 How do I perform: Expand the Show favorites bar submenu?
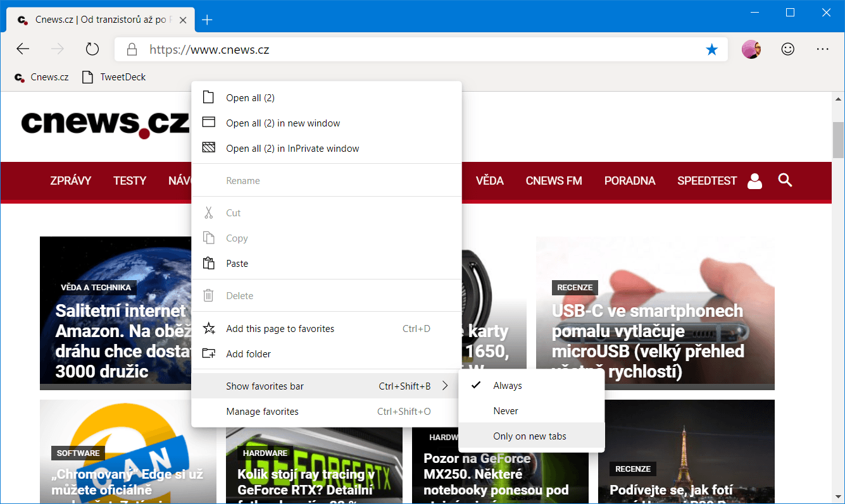tap(265, 386)
